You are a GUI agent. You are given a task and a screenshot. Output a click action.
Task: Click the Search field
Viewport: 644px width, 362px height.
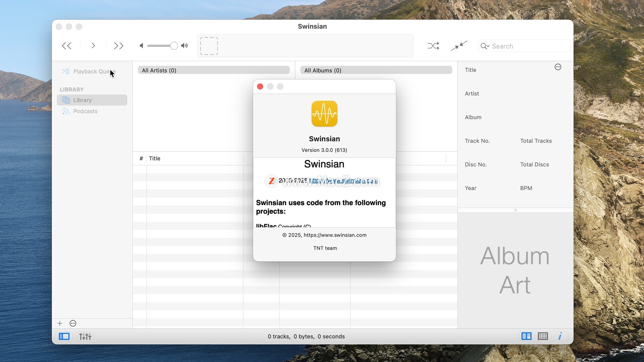(x=524, y=46)
